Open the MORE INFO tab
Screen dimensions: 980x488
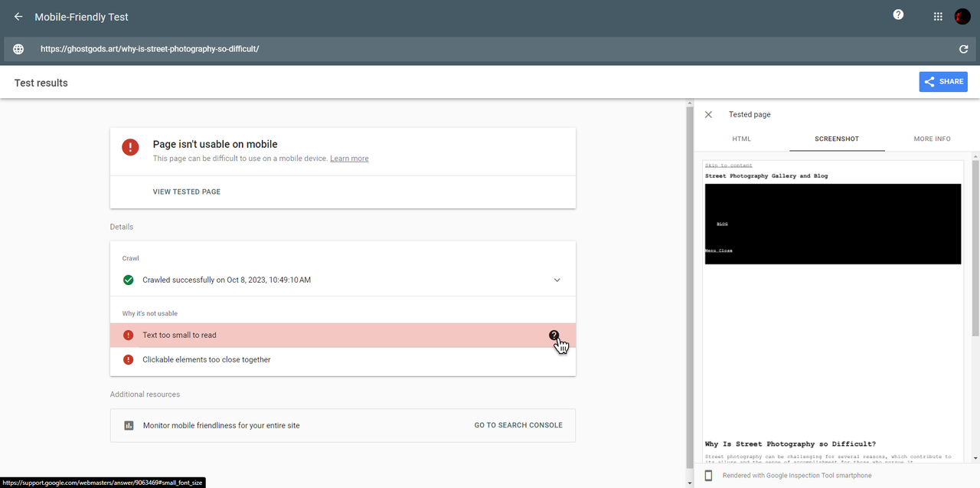click(x=932, y=139)
